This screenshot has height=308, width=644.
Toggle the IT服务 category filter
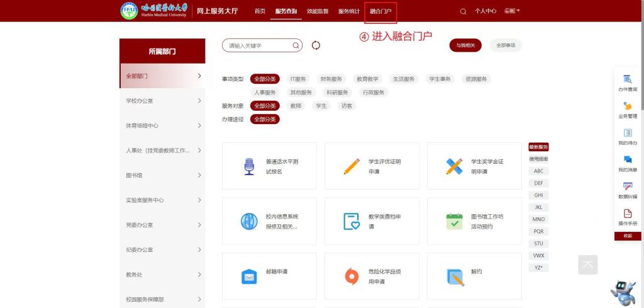pos(297,79)
